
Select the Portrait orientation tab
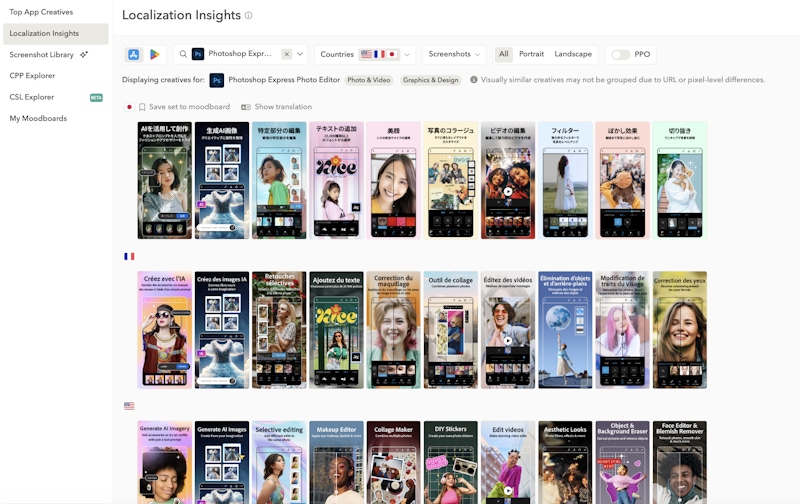(531, 54)
